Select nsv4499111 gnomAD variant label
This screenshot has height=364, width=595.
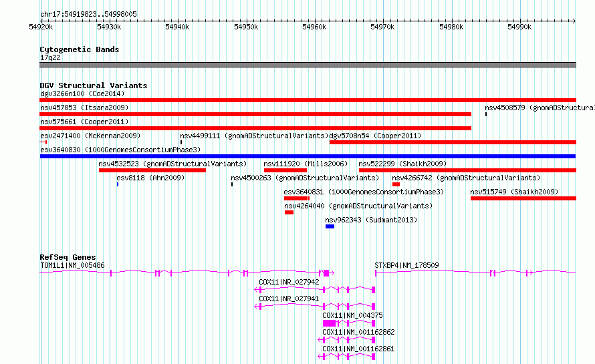[x=254, y=136]
